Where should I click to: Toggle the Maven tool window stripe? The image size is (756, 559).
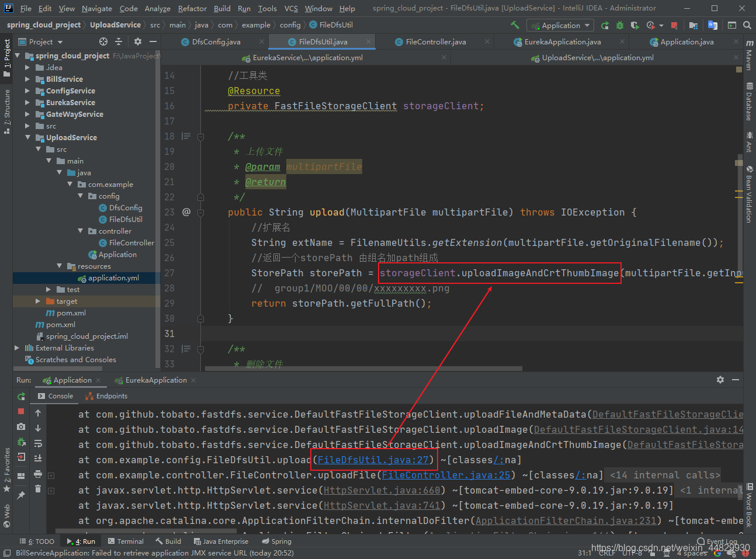pyautogui.click(x=749, y=55)
